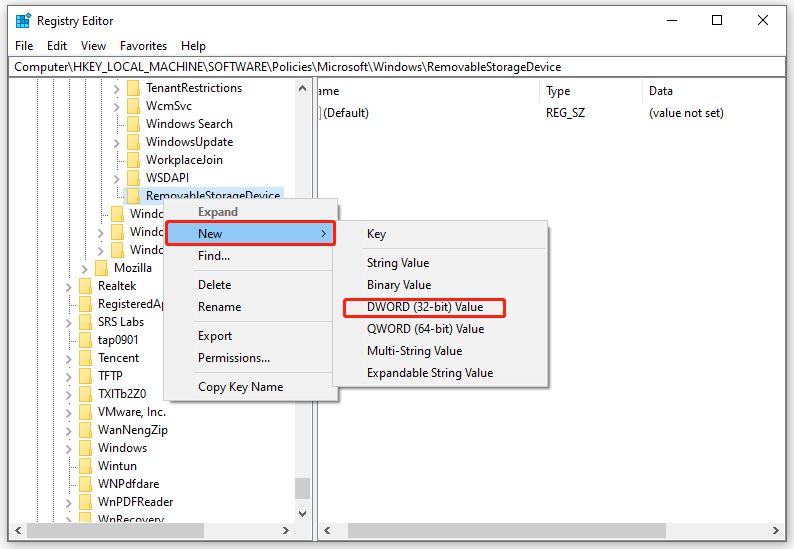Expand the Realtek key
Image resolution: width=794 pixels, height=549 pixels.
click(x=68, y=287)
